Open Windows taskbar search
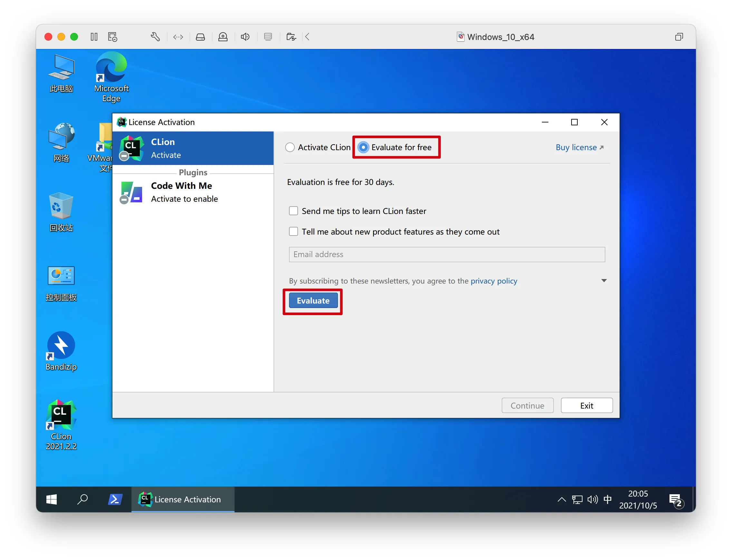Viewport: 732px width, 560px height. 82,499
